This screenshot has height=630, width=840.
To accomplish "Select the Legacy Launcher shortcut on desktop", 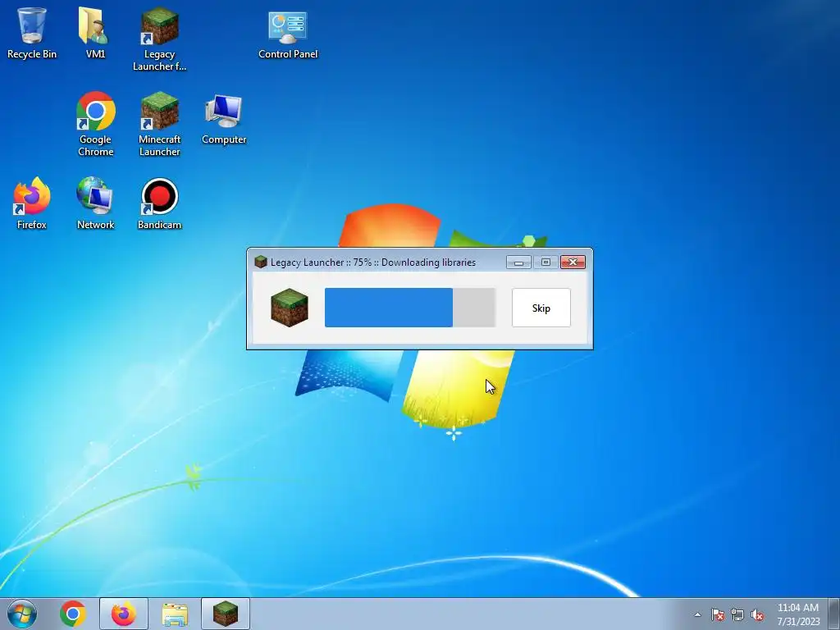I will point(160,39).
